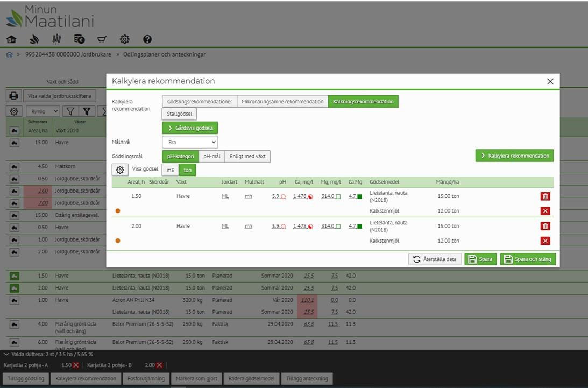The width and height of the screenshot is (588, 388).
Task: Click the green Ca:Mg indicator square
Action: click(359, 196)
